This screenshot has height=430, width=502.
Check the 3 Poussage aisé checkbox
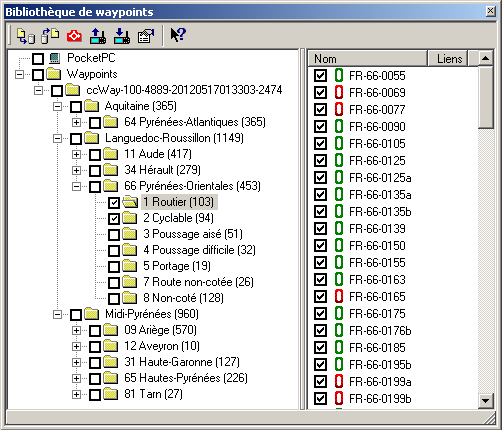(114, 235)
